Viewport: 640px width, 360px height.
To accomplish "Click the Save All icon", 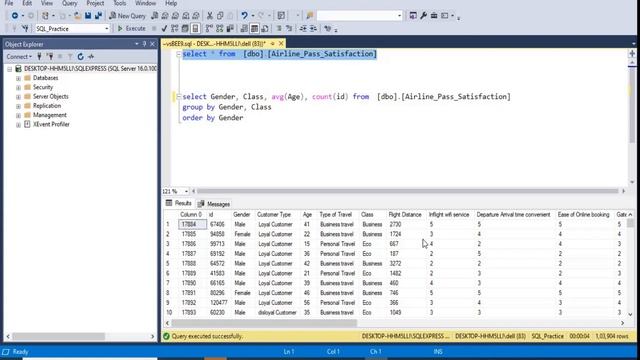I will point(98,16).
